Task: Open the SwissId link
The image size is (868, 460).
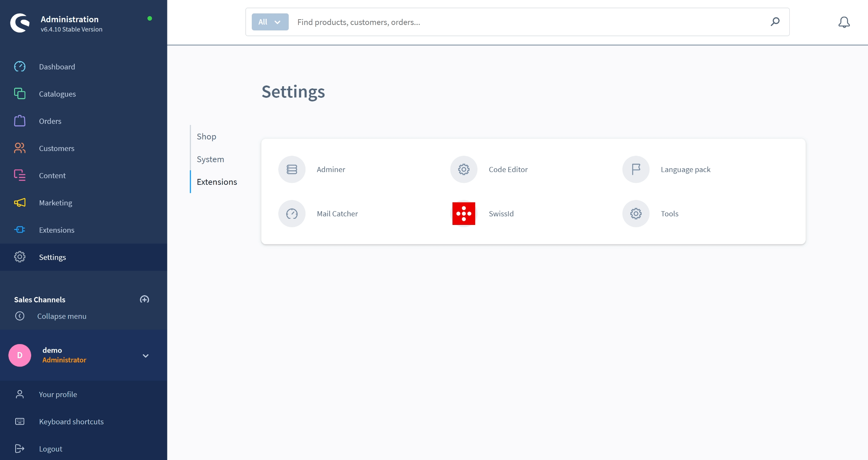Action: (x=501, y=214)
